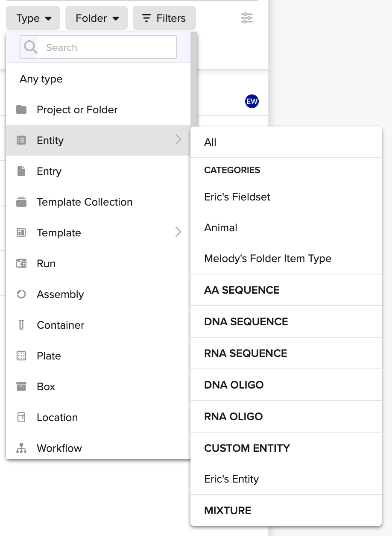
Task: Click the Container tube icon
Action: 21,325
